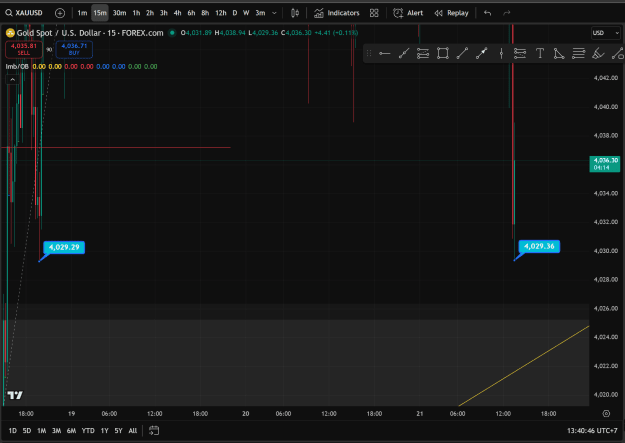Viewport: 625px width, 443px height.
Task: Open the candlestick chart type selector
Action: pos(295,13)
